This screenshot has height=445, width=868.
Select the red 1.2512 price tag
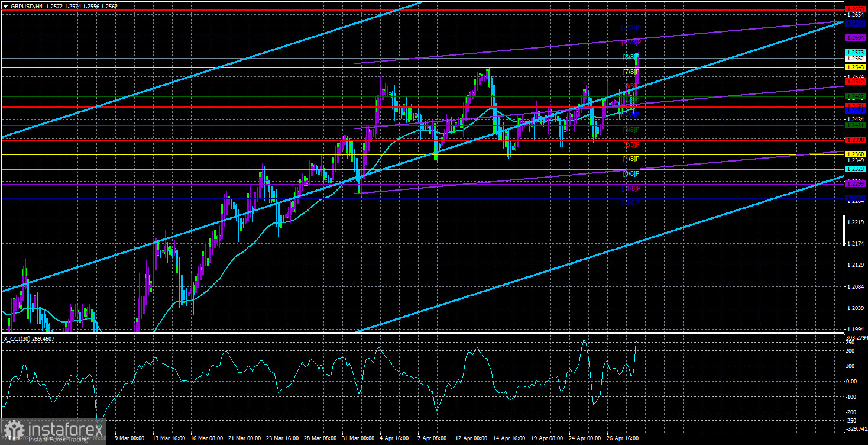(x=855, y=82)
